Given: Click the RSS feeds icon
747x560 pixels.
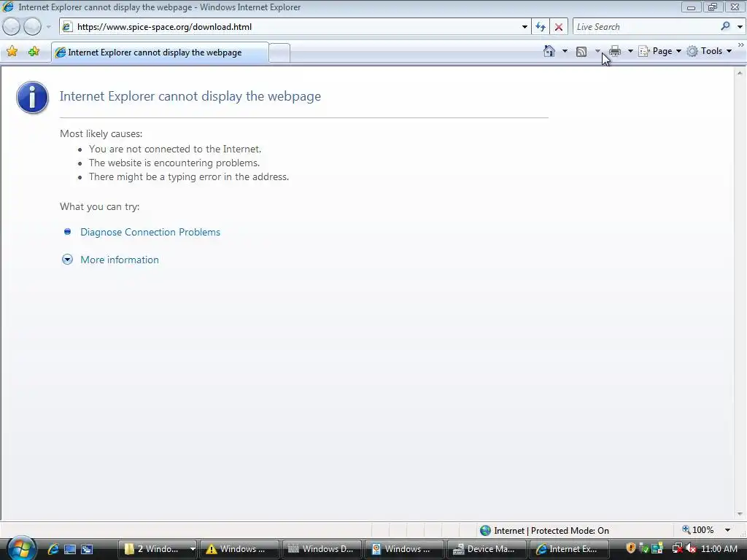Looking at the screenshot, I should [581, 52].
